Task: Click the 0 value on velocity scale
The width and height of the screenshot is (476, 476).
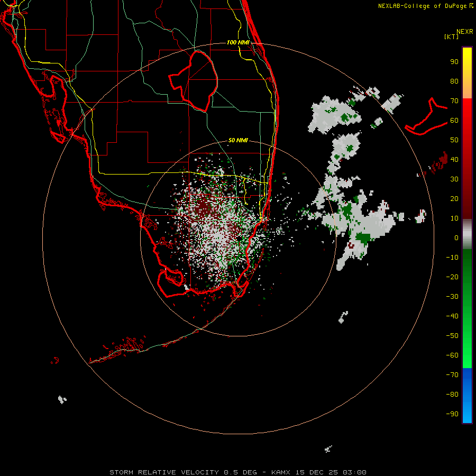Action: pyautogui.click(x=456, y=238)
